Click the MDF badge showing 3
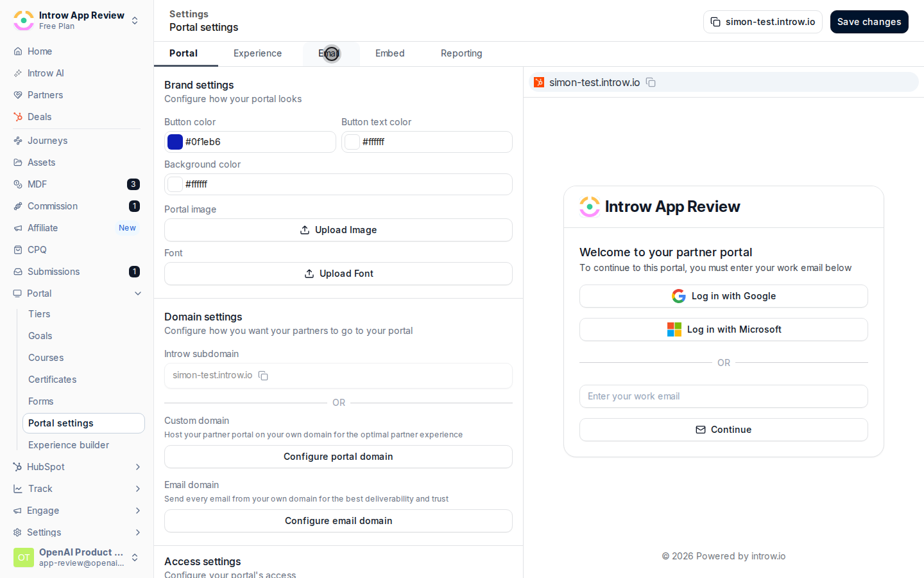This screenshot has width=924, height=578. [x=133, y=184]
